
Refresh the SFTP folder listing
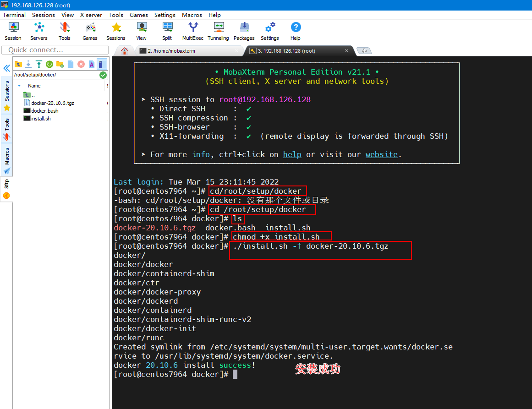pyautogui.click(x=49, y=64)
